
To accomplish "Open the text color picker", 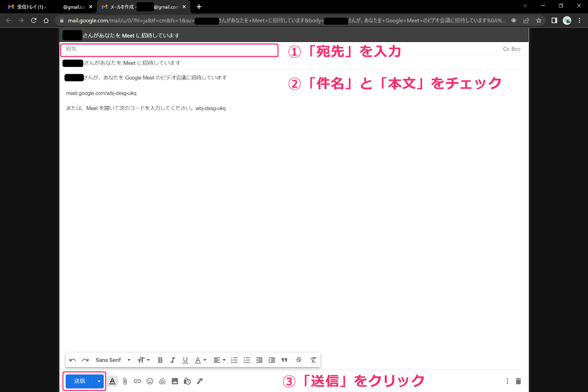I will coord(200,360).
